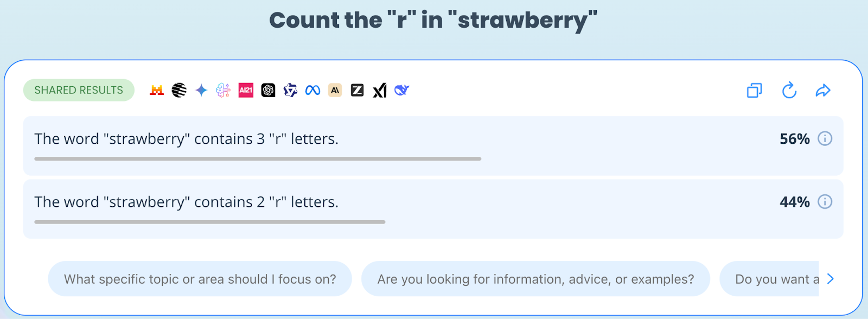Image resolution: width=868 pixels, height=319 pixels.
Task: Show info for the 56% answer
Action: [x=825, y=139]
